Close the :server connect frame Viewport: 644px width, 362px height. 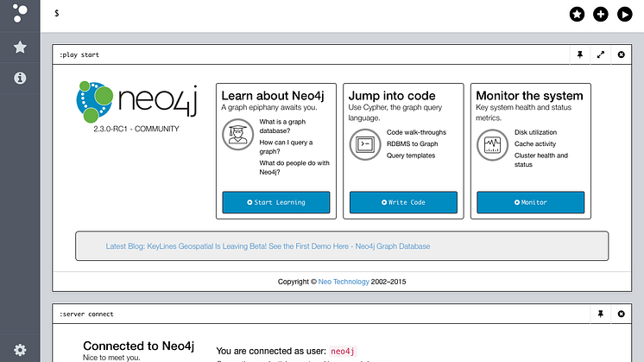(x=621, y=314)
